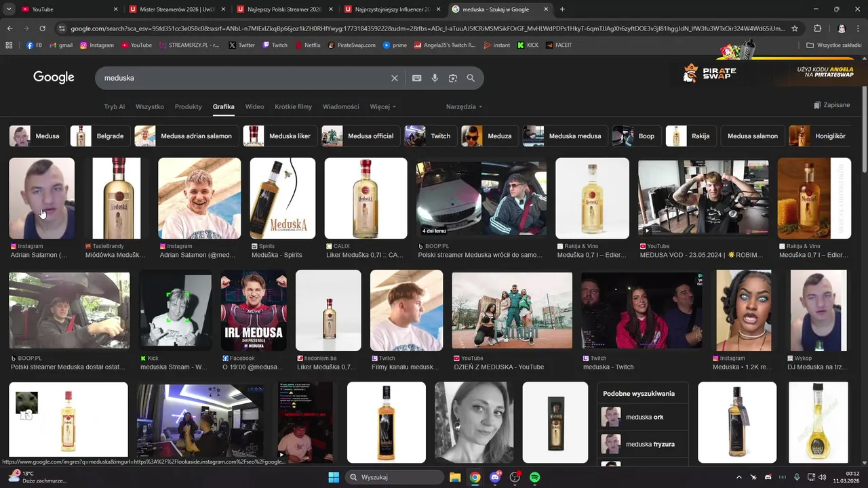868x488 pixels.
Task: Click the Windows taskbar Wyszukaj search box
Action: pyautogui.click(x=393, y=477)
